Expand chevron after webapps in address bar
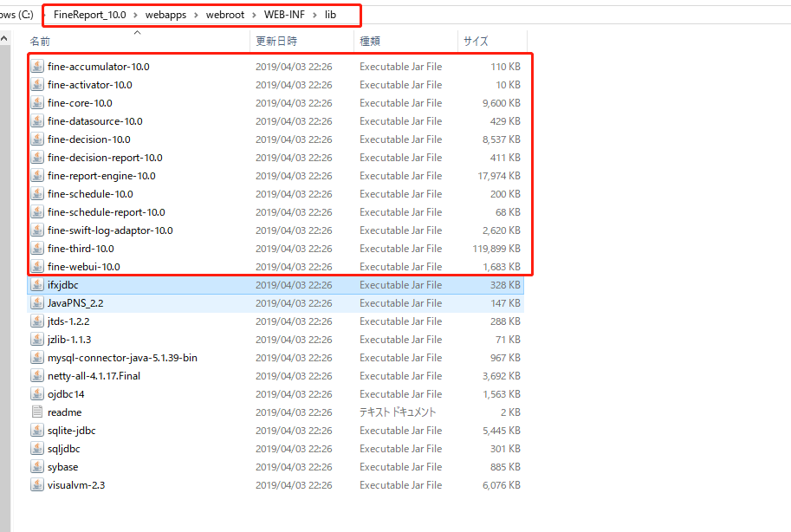This screenshot has height=532, width=791. tap(196, 15)
